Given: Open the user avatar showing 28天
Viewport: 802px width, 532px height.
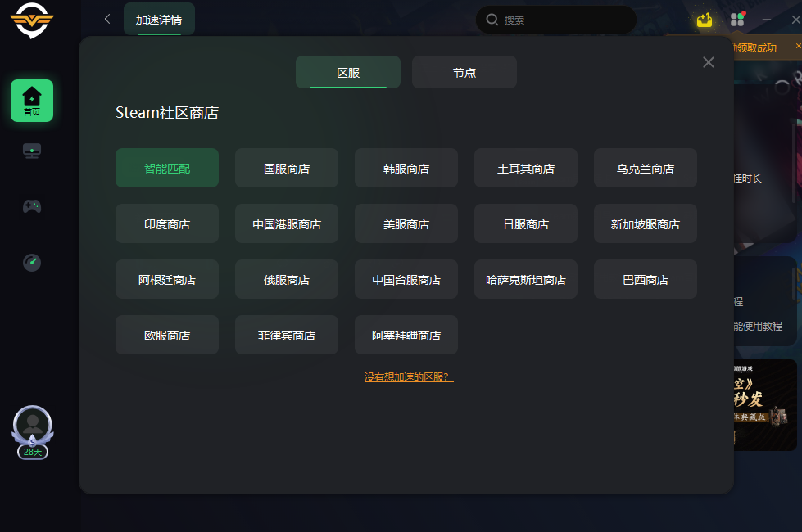Looking at the screenshot, I should (32, 432).
